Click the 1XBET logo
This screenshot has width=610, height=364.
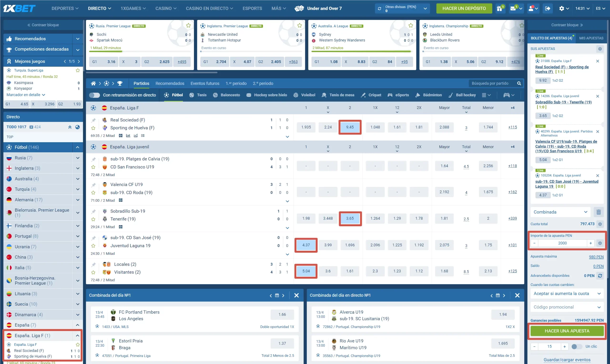coord(19,8)
